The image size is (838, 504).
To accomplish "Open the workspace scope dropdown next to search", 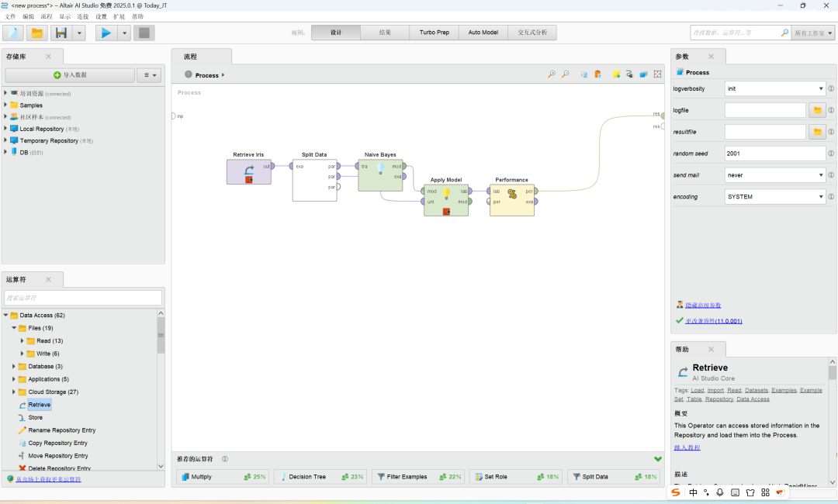I will [x=813, y=33].
